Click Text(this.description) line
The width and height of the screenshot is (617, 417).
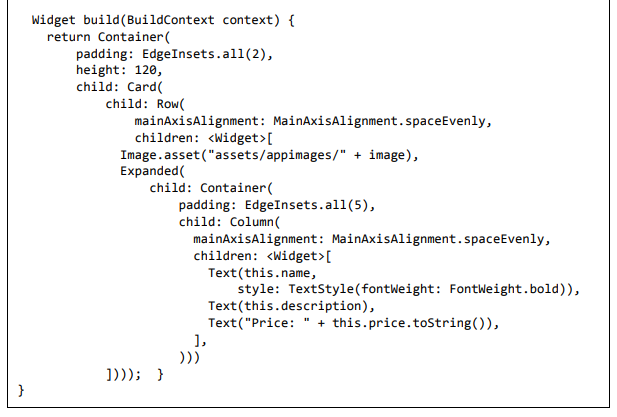(291, 306)
